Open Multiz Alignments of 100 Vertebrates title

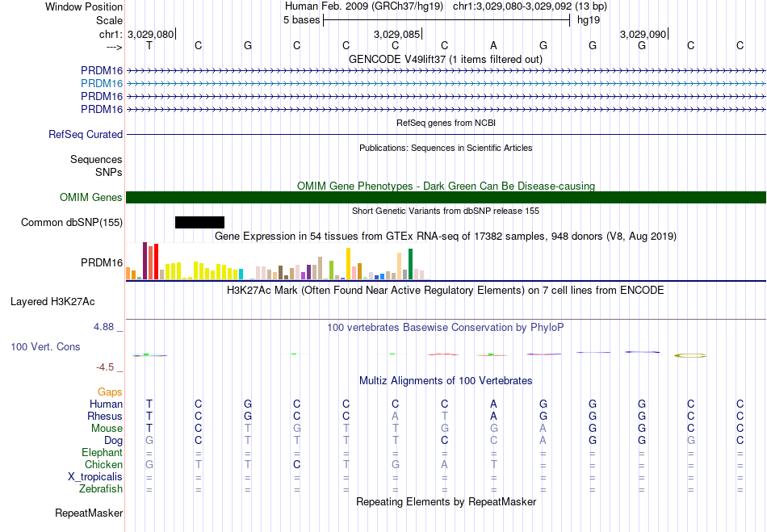446,381
